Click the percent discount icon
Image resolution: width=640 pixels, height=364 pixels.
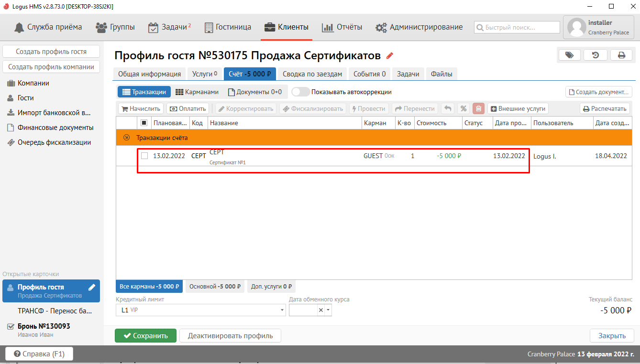pyautogui.click(x=463, y=108)
